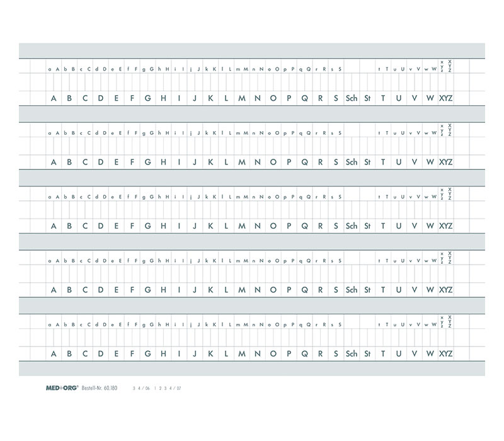Click large letter E in the fourth row
504x441 pixels.
(117, 290)
